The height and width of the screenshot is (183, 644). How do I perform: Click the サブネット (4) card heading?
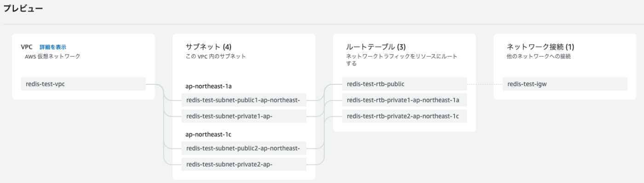(x=208, y=47)
